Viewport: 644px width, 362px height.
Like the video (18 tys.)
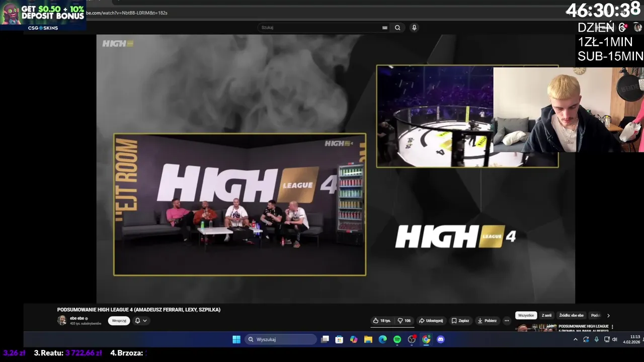(382, 321)
